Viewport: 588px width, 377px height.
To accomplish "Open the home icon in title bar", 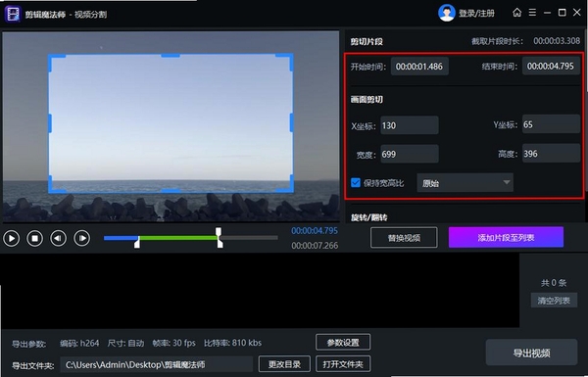I will tap(517, 13).
